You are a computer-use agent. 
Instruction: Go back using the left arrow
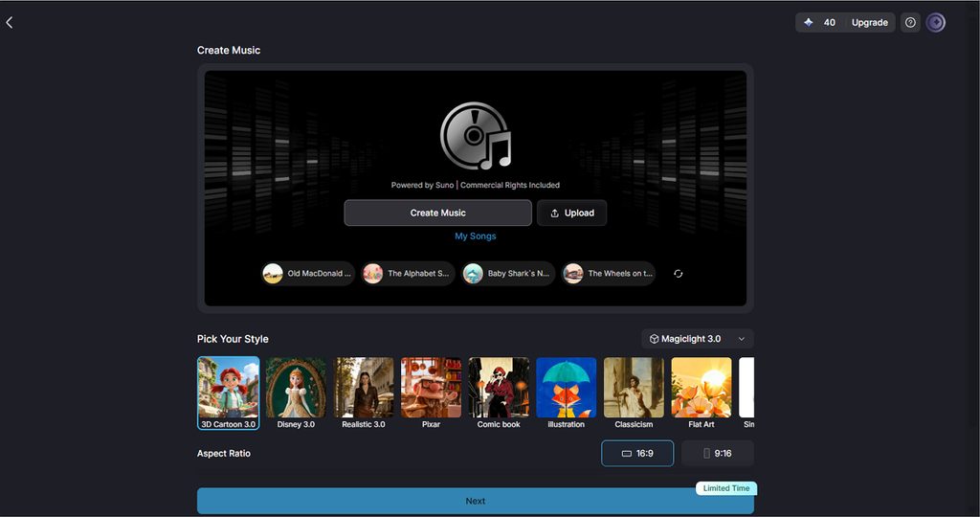coord(10,23)
